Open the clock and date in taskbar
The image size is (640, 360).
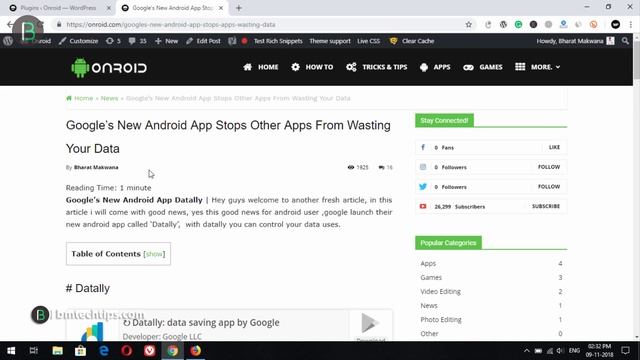(x=600, y=351)
